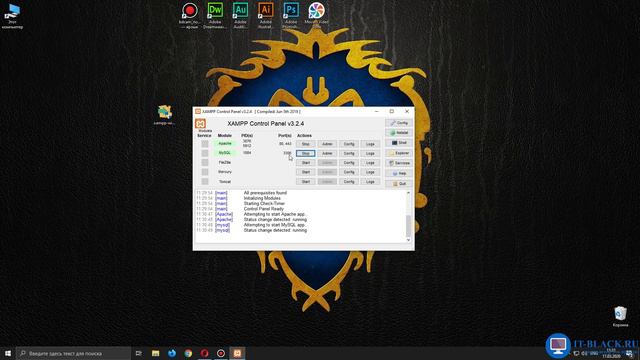Click the Netstat button
Image resolution: width=640 pixels, height=360 pixels.
coord(399,133)
